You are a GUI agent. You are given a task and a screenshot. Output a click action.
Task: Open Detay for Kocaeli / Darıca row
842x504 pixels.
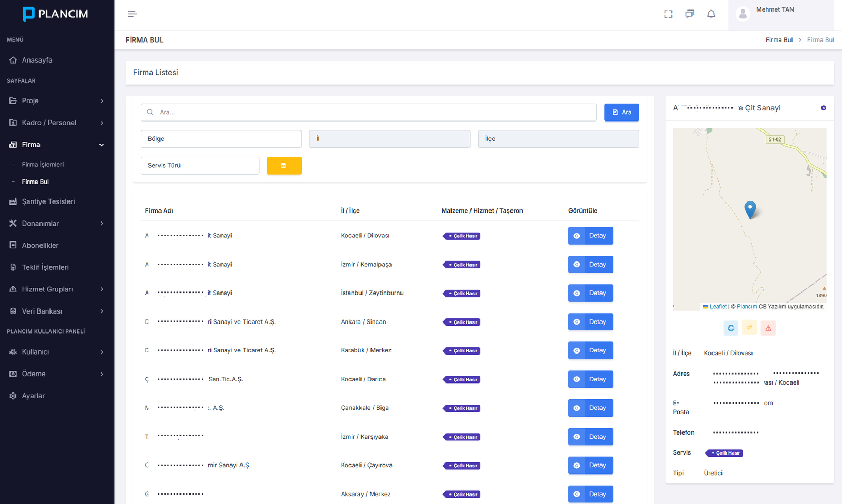coord(590,379)
